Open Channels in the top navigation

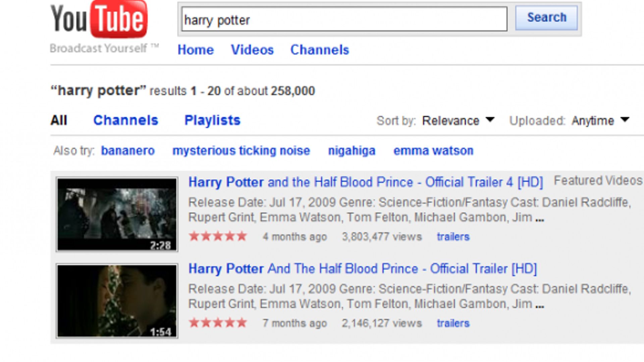[320, 50]
